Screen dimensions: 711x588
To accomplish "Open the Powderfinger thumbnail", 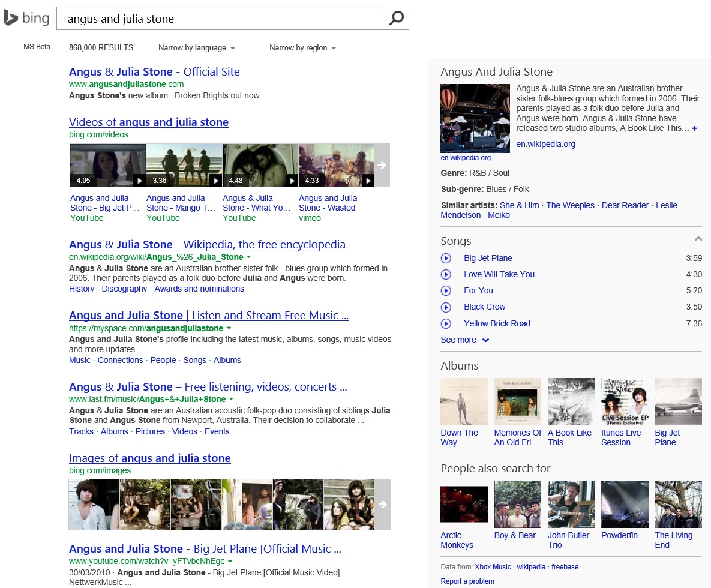I will [625, 504].
